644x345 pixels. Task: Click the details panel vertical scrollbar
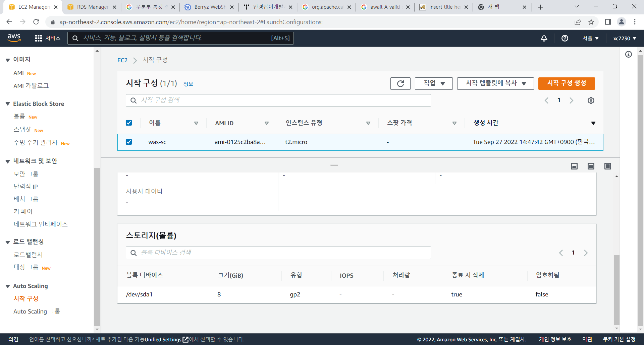click(x=616, y=290)
